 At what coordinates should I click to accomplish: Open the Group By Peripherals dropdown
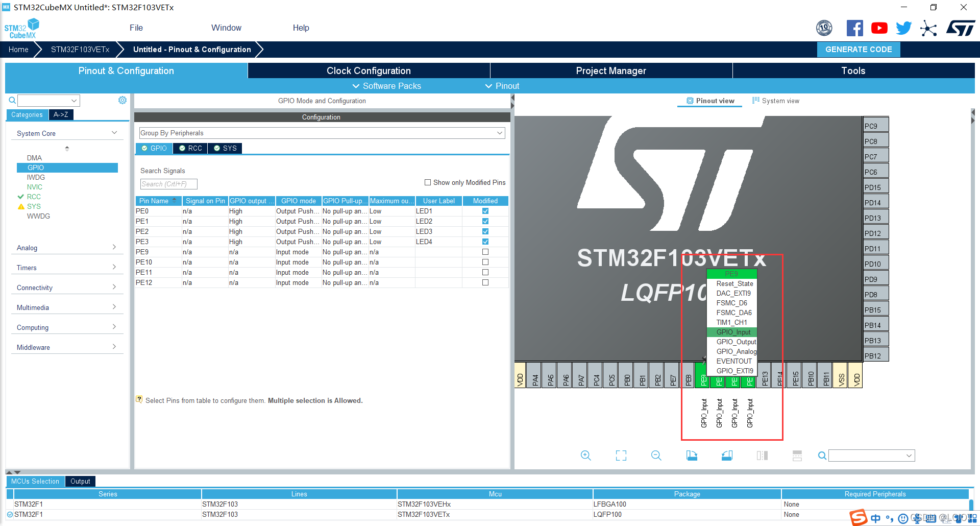[x=322, y=133]
